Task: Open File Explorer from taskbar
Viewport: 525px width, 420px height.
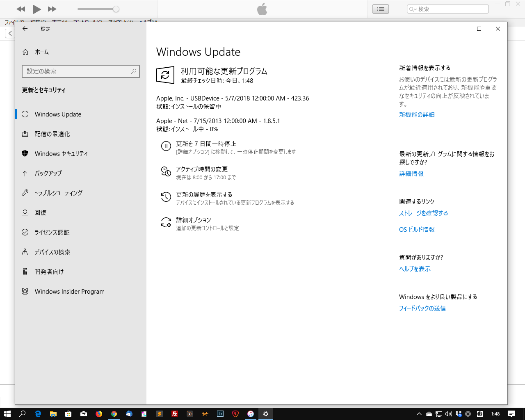Action: [x=53, y=414]
